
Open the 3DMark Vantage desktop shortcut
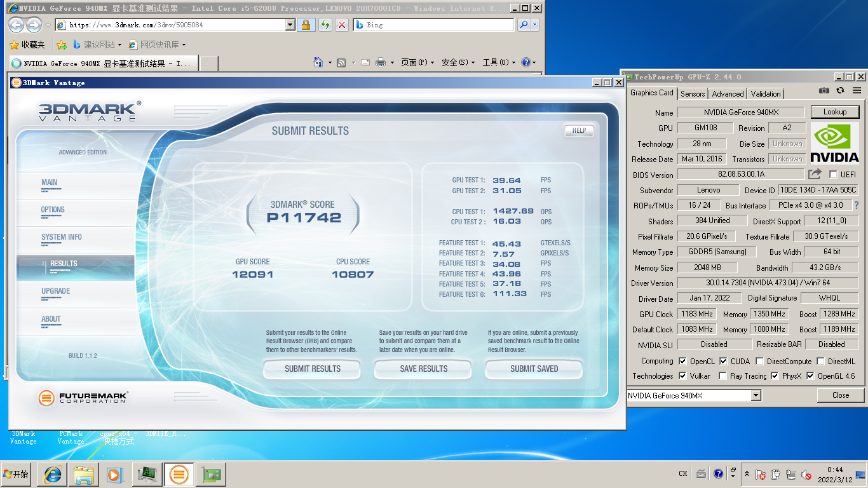24,437
